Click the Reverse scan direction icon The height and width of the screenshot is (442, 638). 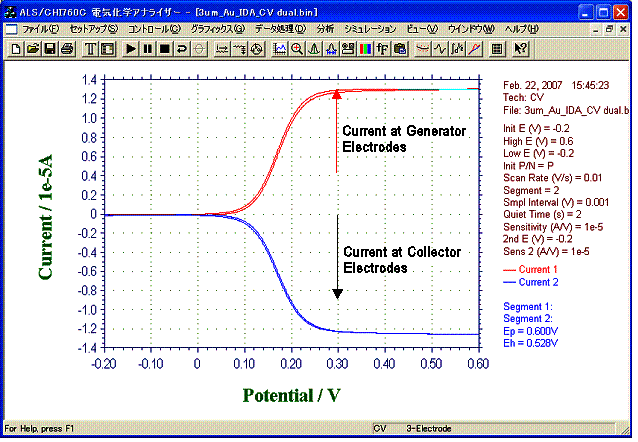click(x=182, y=48)
